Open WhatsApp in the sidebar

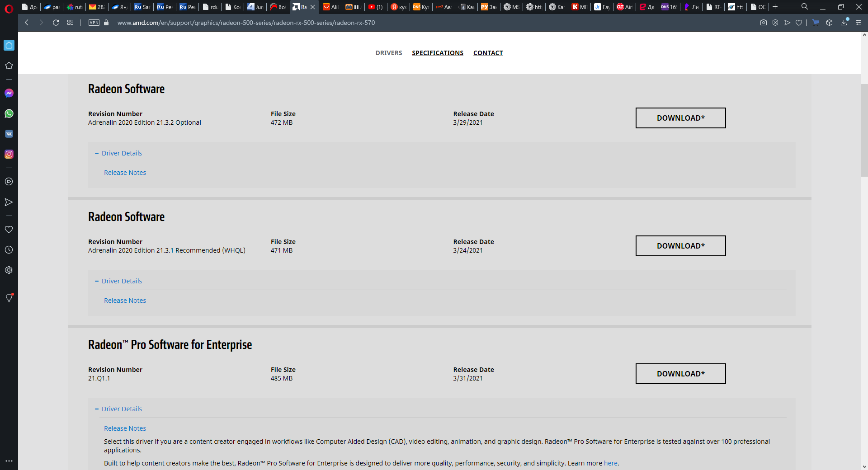point(9,113)
